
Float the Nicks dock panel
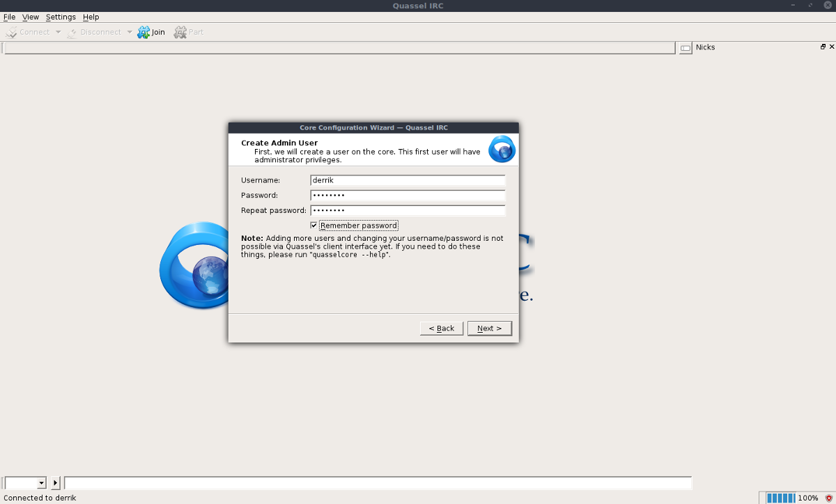tap(823, 47)
